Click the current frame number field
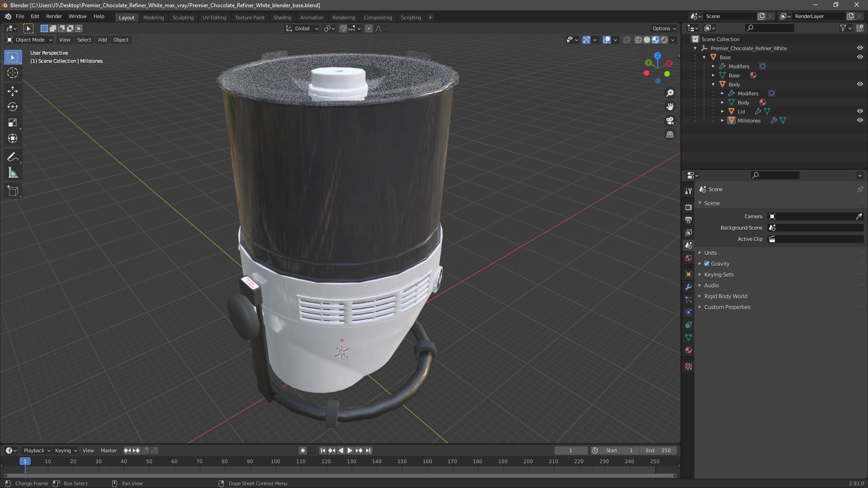The width and height of the screenshot is (868, 488). tap(571, 450)
